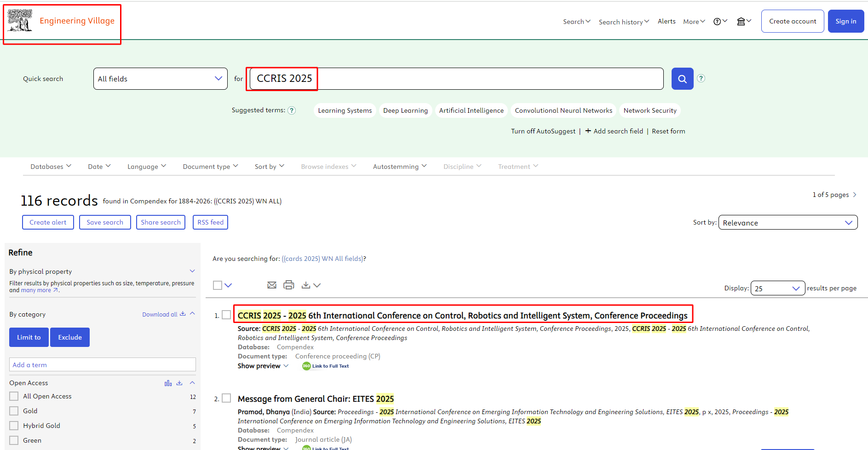Viewport: 868px width, 450px height.
Task: Open the institution building icon menu
Action: coord(743,22)
